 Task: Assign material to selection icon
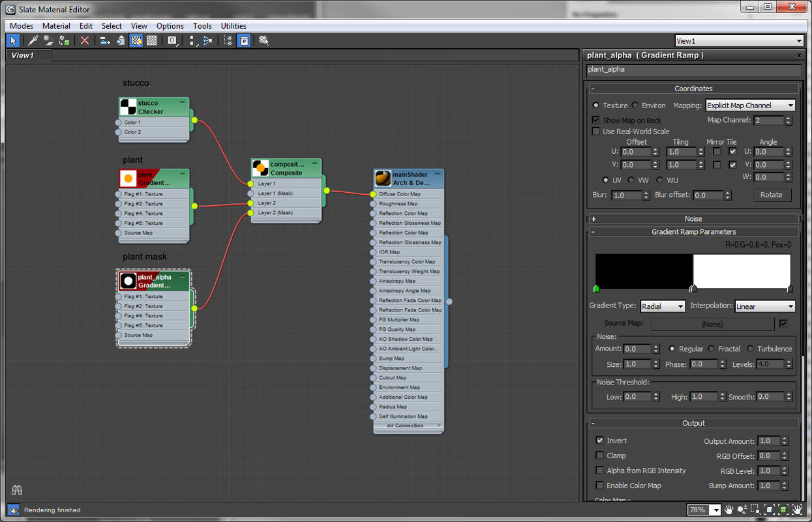click(64, 40)
